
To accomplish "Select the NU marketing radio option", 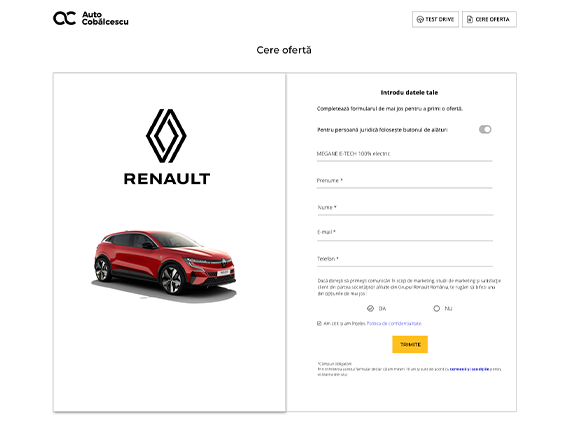I will (x=437, y=309).
